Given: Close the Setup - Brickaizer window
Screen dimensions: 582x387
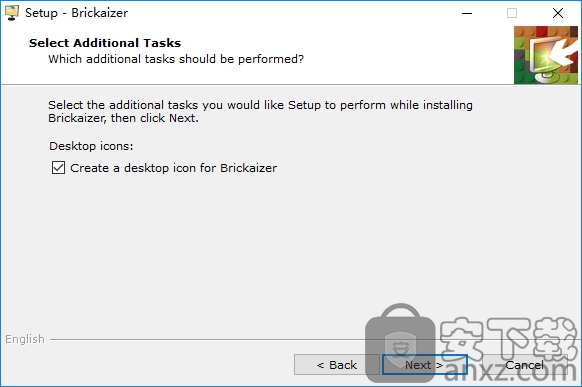Looking at the screenshot, I should point(558,13).
